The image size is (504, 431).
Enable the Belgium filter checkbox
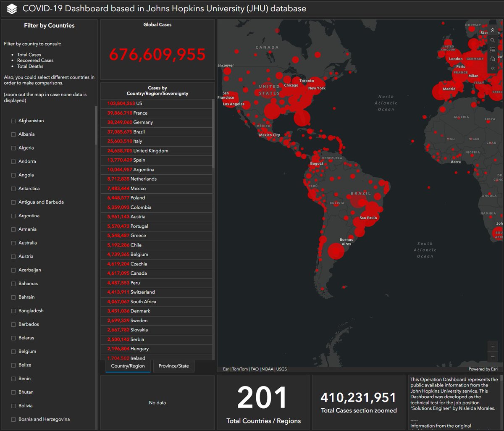pos(13,352)
